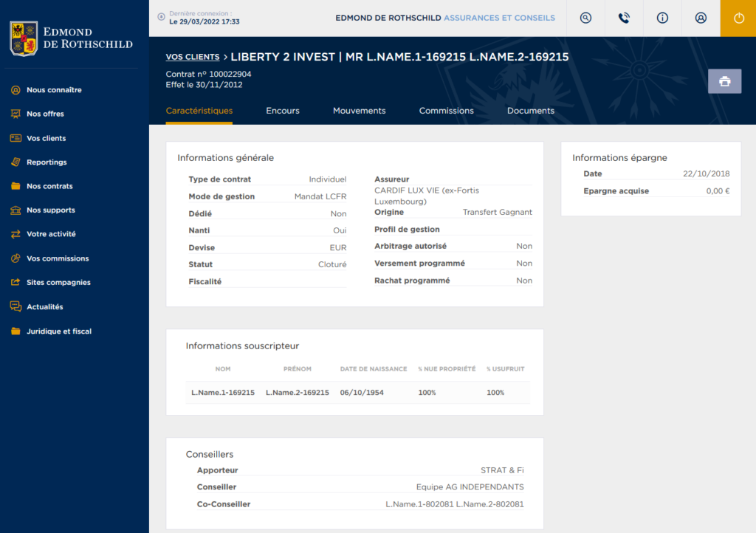Click the information icon in top bar
The width and height of the screenshot is (756, 533).
(662, 18)
